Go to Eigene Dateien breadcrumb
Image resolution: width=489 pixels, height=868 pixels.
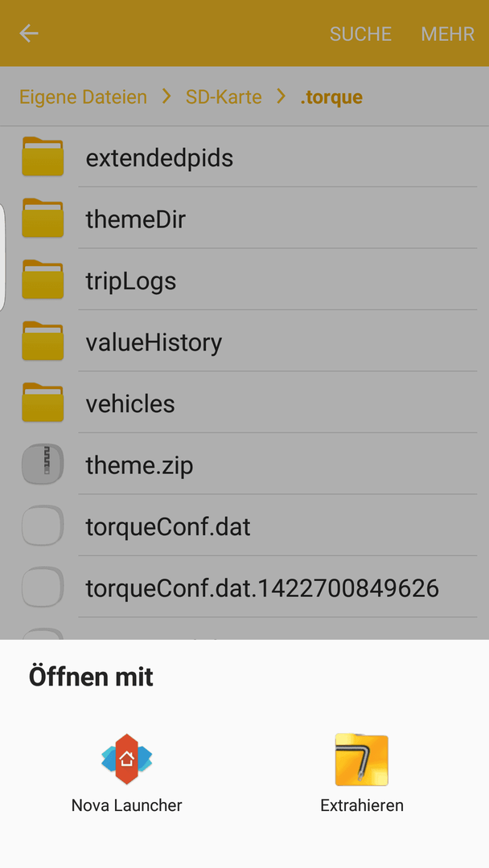(83, 97)
